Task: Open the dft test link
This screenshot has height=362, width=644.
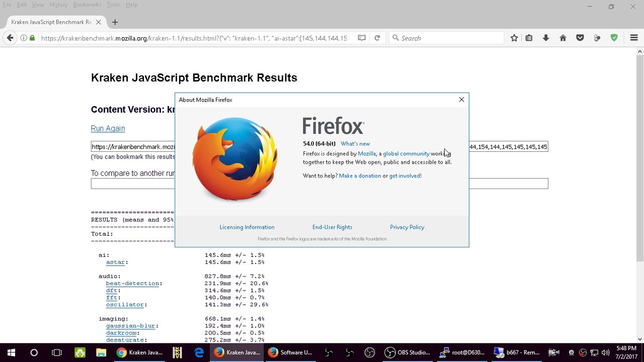Action: (x=111, y=291)
